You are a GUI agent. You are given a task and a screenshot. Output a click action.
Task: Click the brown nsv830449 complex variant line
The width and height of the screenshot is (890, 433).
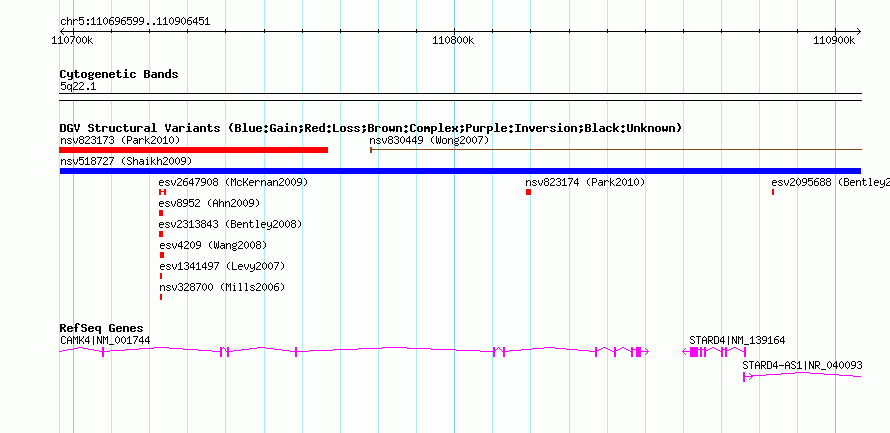tap(616, 150)
